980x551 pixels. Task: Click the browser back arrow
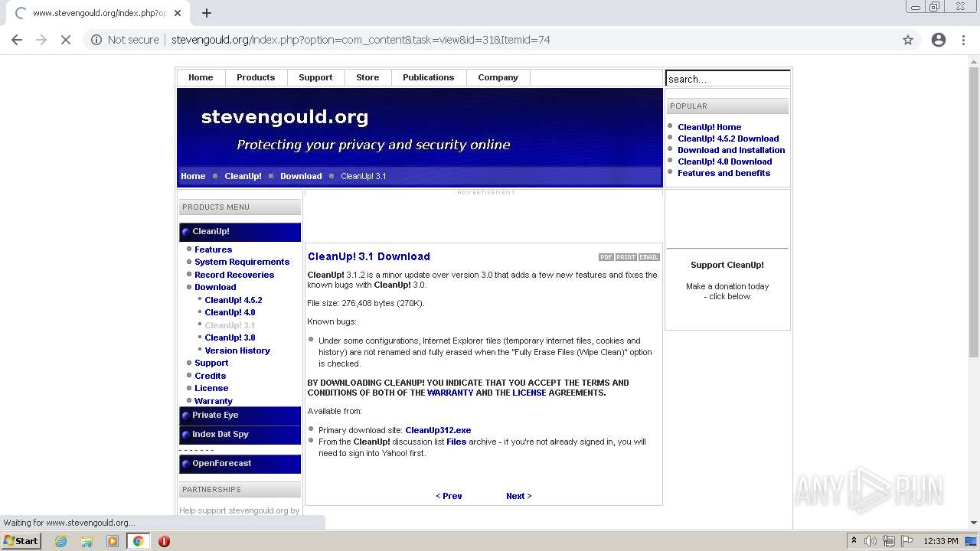[x=17, y=40]
